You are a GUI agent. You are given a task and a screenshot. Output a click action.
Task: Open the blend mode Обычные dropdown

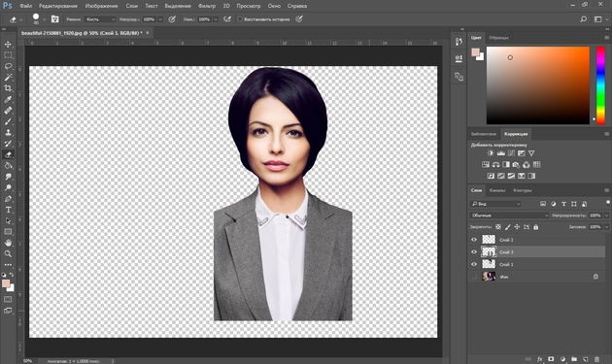coord(509,215)
